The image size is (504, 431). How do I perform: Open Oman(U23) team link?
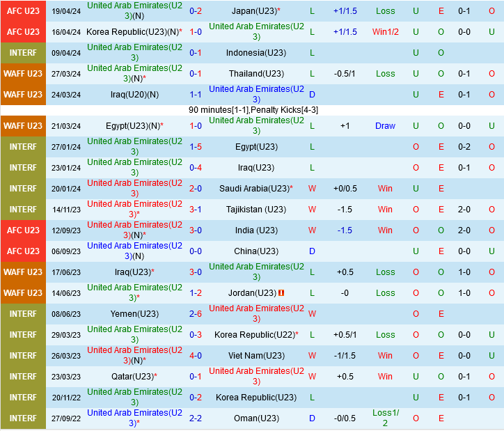tap(256, 418)
